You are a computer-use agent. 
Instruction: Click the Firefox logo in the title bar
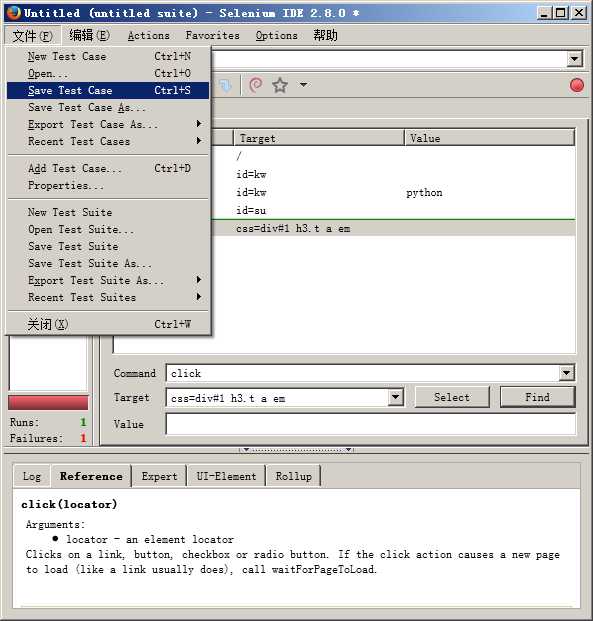[13, 13]
